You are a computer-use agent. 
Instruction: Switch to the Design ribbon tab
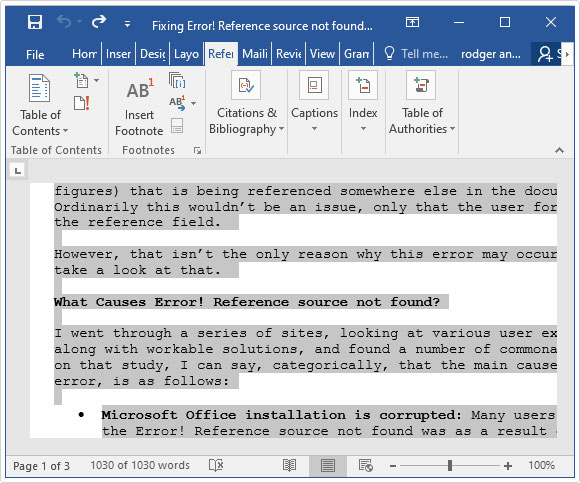(x=152, y=54)
